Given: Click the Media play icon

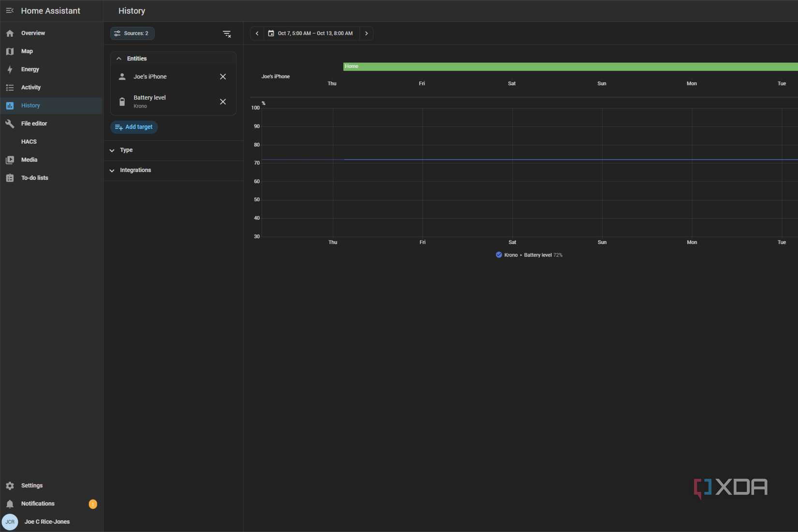Looking at the screenshot, I should tap(10, 160).
